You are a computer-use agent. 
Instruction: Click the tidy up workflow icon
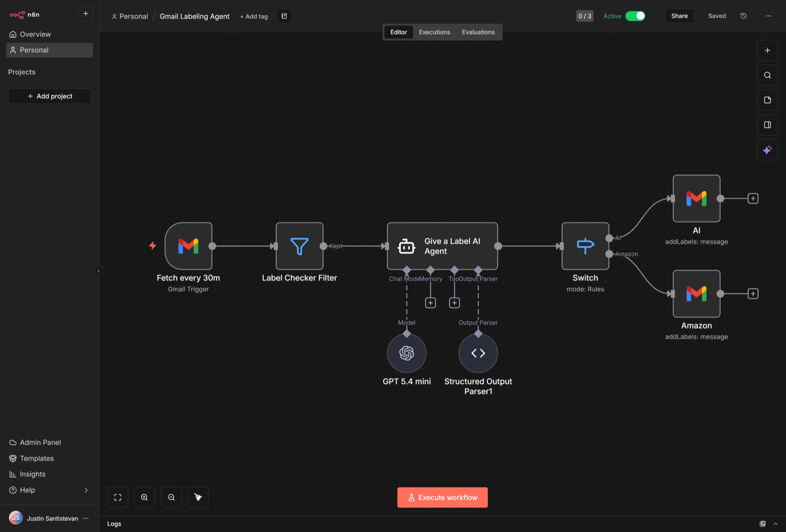pyautogui.click(x=198, y=498)
